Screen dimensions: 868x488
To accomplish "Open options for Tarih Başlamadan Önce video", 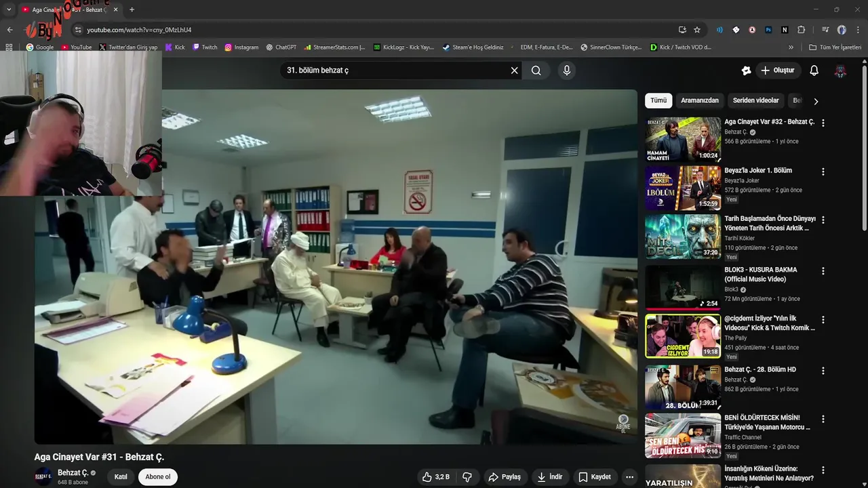I will click(823, 220).
